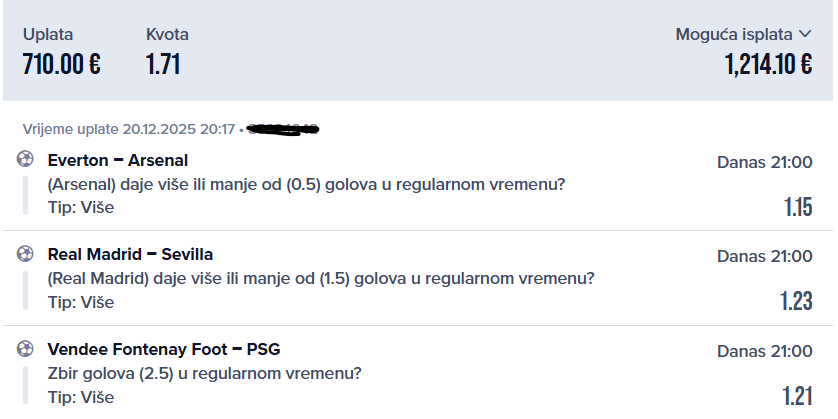
Task: Select the 1.21 odds value
Action: (798, 395)
